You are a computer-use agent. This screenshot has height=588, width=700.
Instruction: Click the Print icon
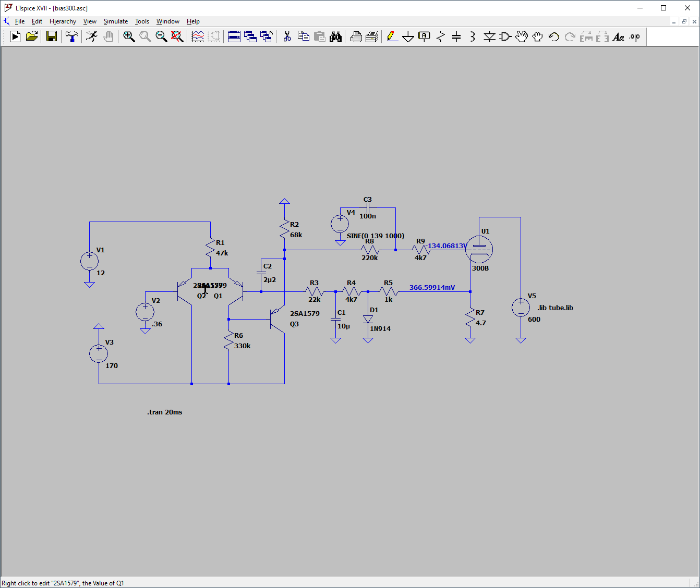click(x=372, y=36)
